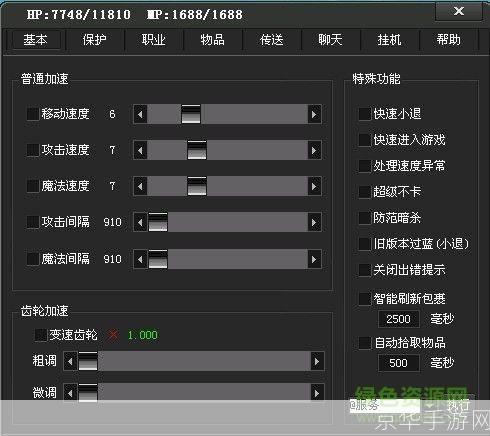The width and height of the screenshot is (490, 436).
Task: Click the 攻击间隔 value 910
Action: 112,222
